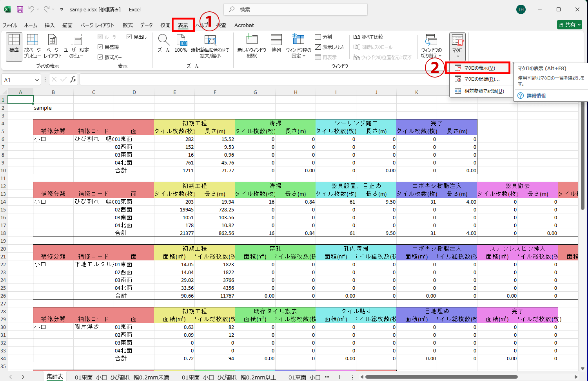The image size is (588, 381).
Task: Set zoom to 100% icon
Action: (x=181, y=43)
